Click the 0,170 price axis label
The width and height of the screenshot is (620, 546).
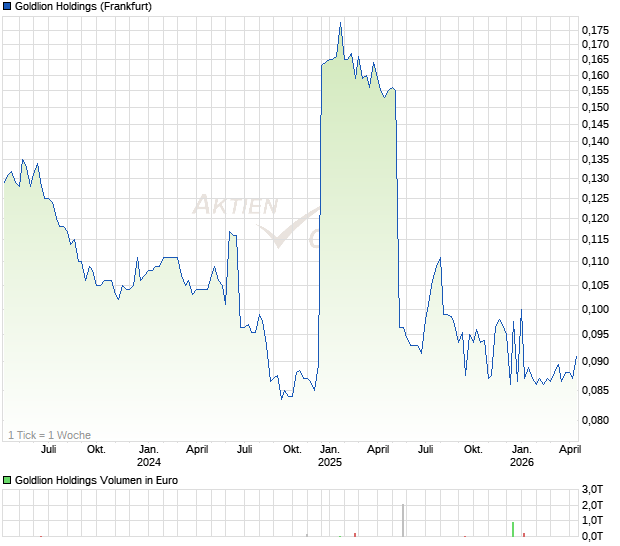(x=595, y=44)
